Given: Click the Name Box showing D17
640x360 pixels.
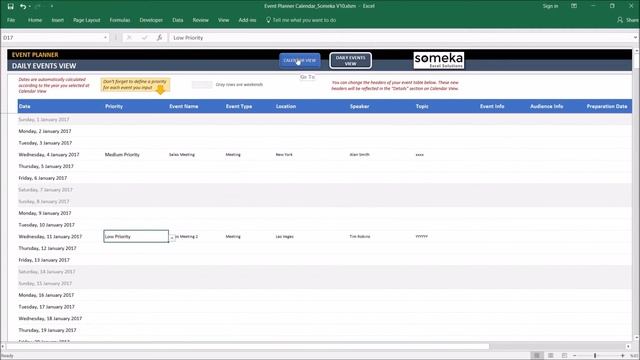Looking at the screenshot, I should point(52,38).
